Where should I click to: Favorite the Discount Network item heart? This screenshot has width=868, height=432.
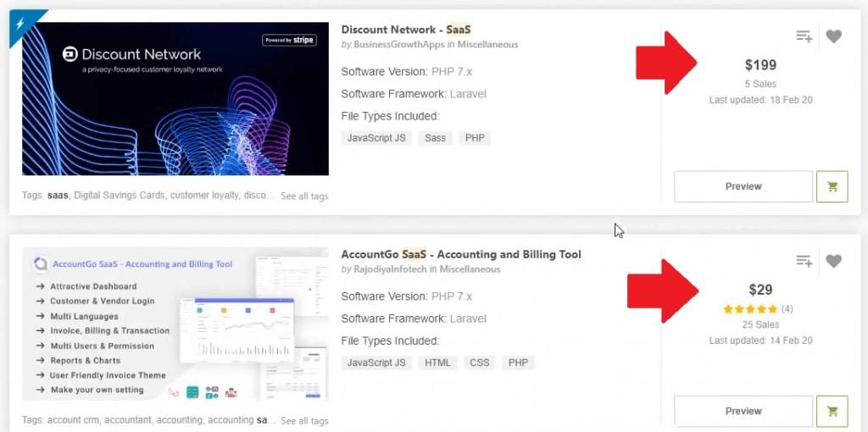[834, 36]
